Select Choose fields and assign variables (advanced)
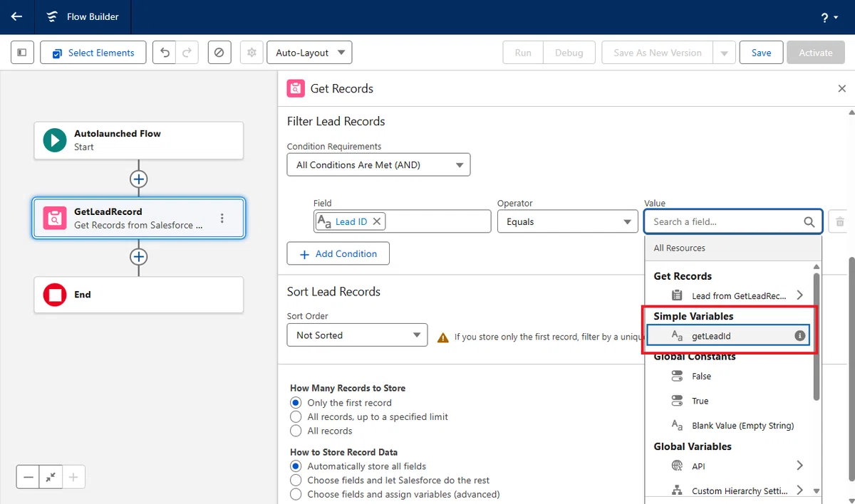This screenshot has height=504, width=855. click(296, 494)
